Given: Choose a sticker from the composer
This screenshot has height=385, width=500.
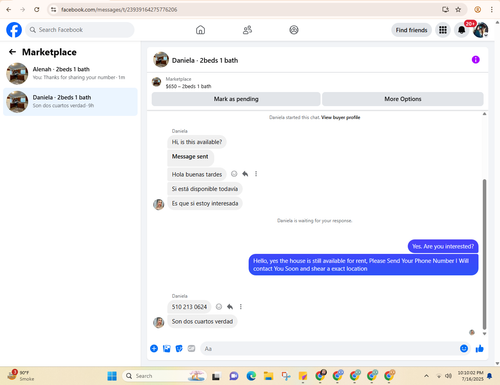Looking at the screenshot, I should (179, 348).
